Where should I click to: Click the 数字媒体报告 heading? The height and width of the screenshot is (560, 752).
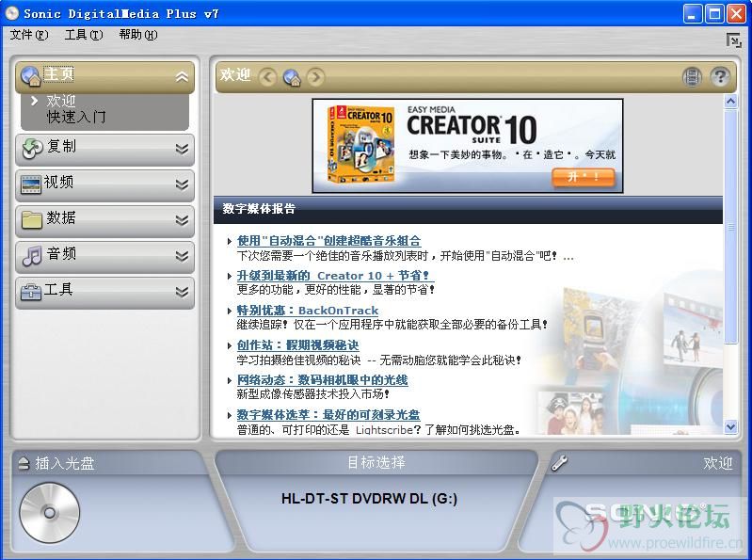tap(259, 209)
